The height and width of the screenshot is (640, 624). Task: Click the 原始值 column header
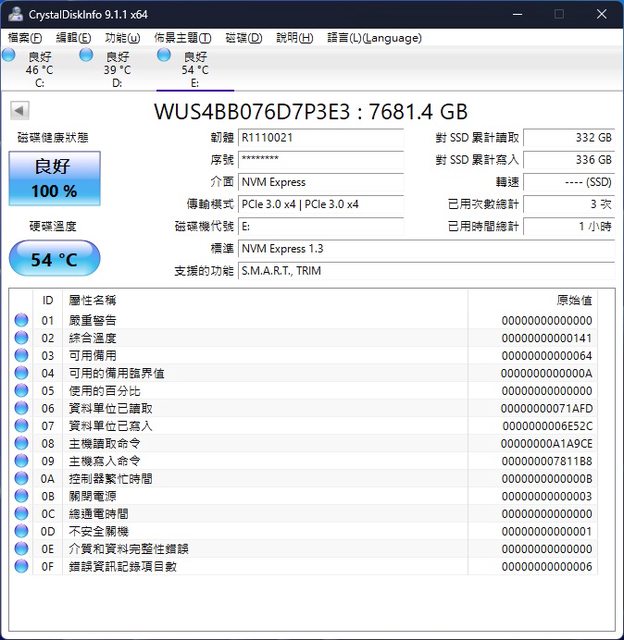pyautogui.click(x=573, y=300)
